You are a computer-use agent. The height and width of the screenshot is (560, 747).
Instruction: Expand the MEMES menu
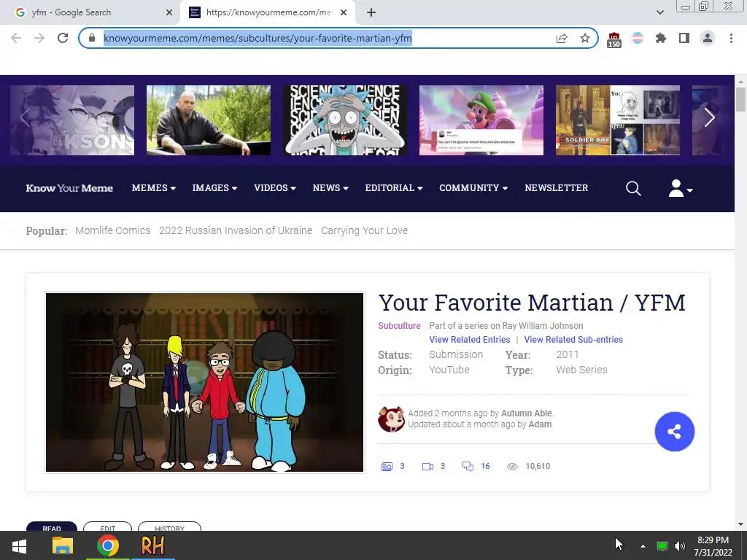pos(153,188)
